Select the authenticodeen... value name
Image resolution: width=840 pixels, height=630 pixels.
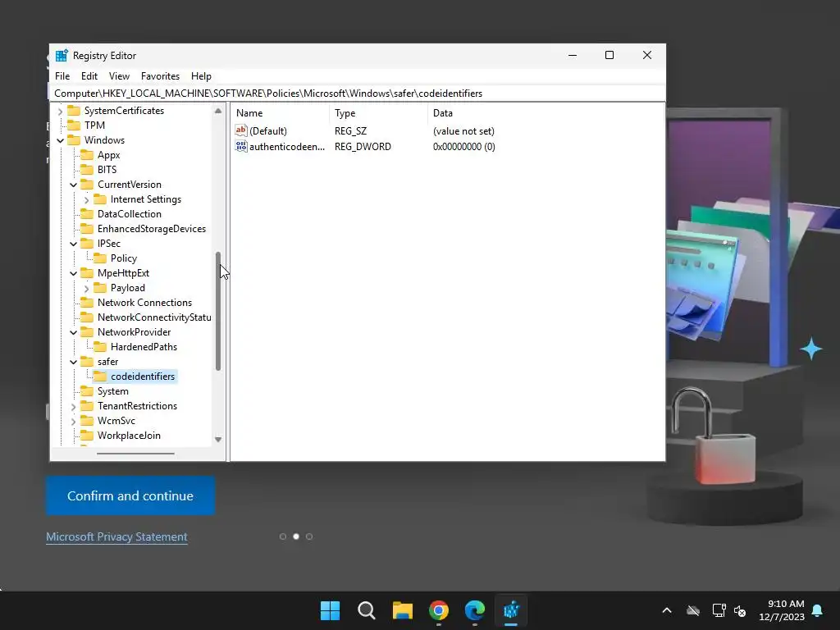287,147
